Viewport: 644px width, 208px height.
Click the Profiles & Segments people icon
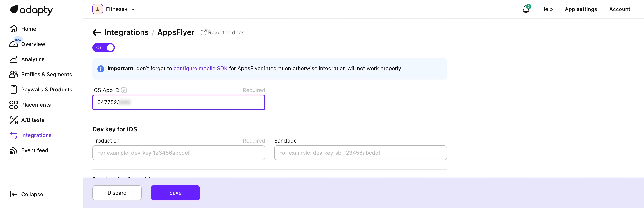tap(13, 74)
